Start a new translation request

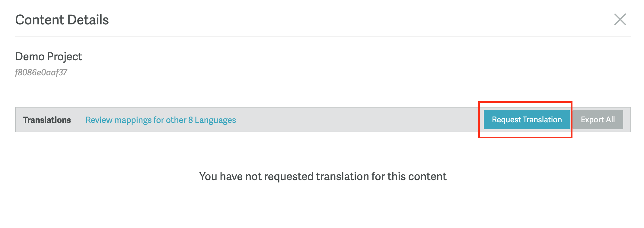click(x=527, y=120)
